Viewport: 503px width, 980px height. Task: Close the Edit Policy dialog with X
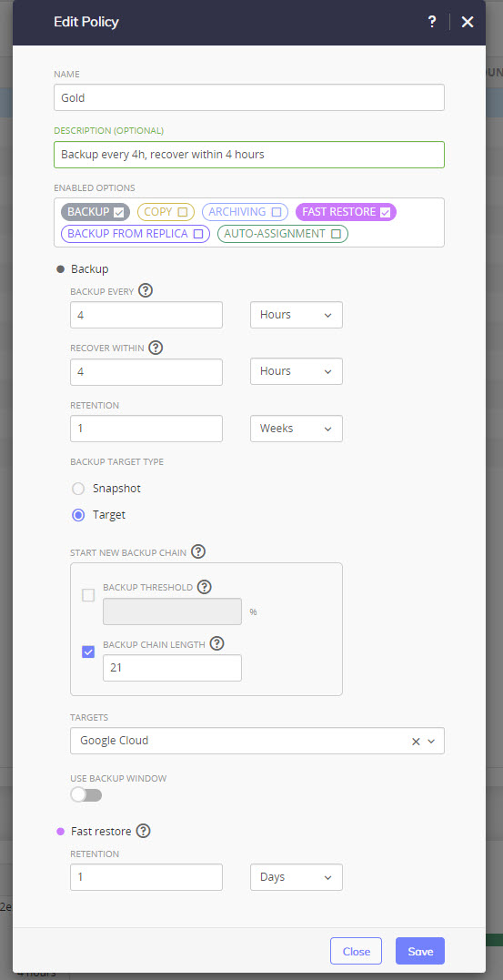pyautogui.click(x=468, y=22)
